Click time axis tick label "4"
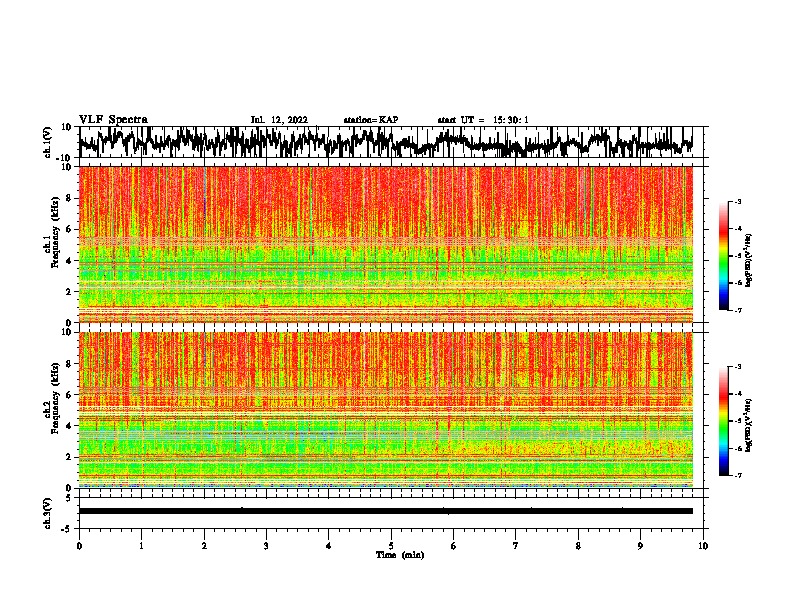Image resolution: width=792 pixels, height=612 pixels. tap(329, 546)
